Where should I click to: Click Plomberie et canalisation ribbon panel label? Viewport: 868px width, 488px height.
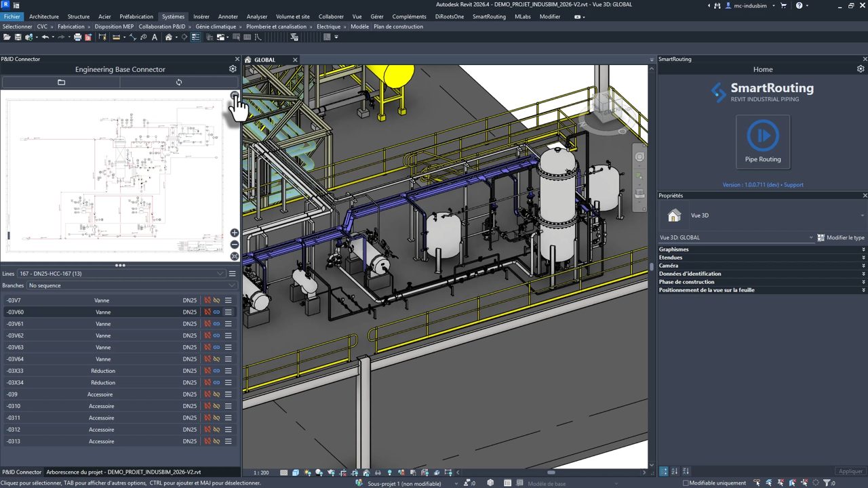[x=277, y=26]
